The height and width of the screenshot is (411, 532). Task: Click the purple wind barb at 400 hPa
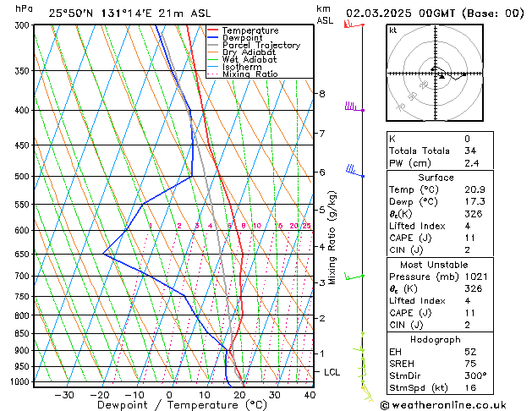coord(352,107)
